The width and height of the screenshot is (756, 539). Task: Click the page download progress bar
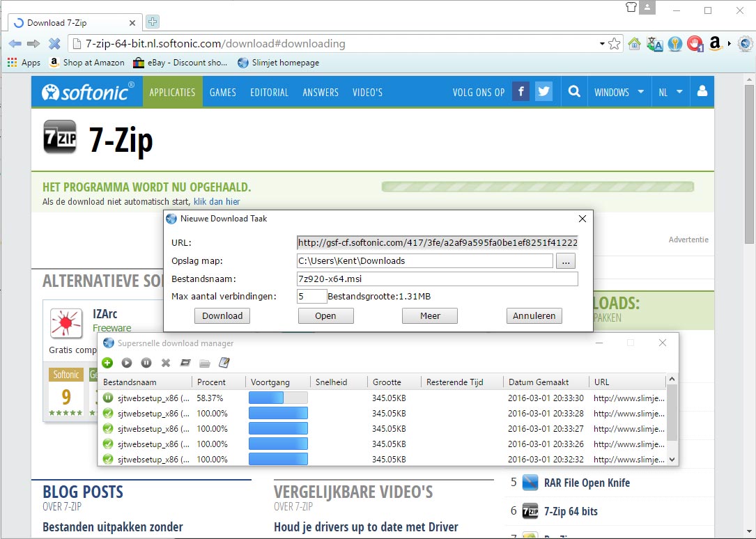pyautogui.click(x=538, y=187)
